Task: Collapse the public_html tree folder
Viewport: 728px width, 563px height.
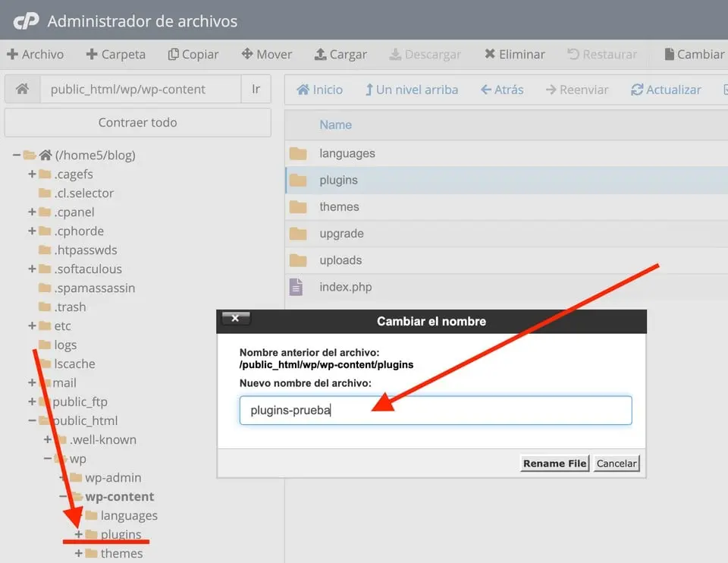Action: click(x=32, y=420)
